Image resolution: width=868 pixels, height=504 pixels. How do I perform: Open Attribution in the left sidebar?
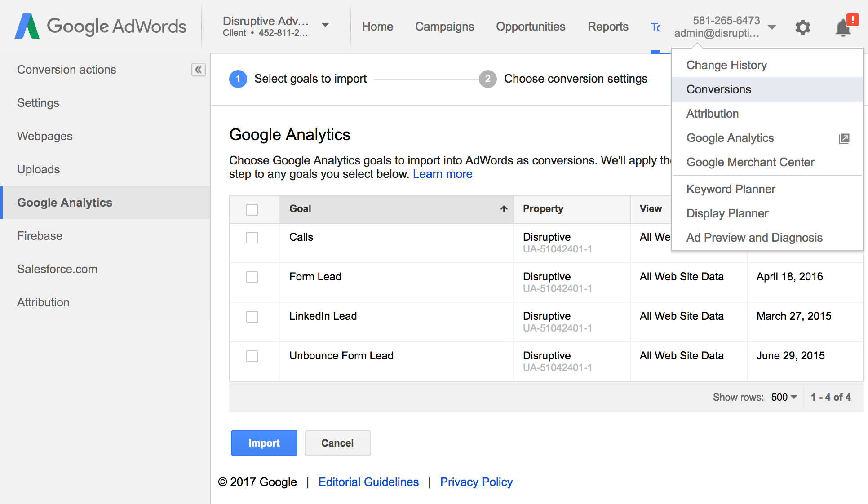105,302
